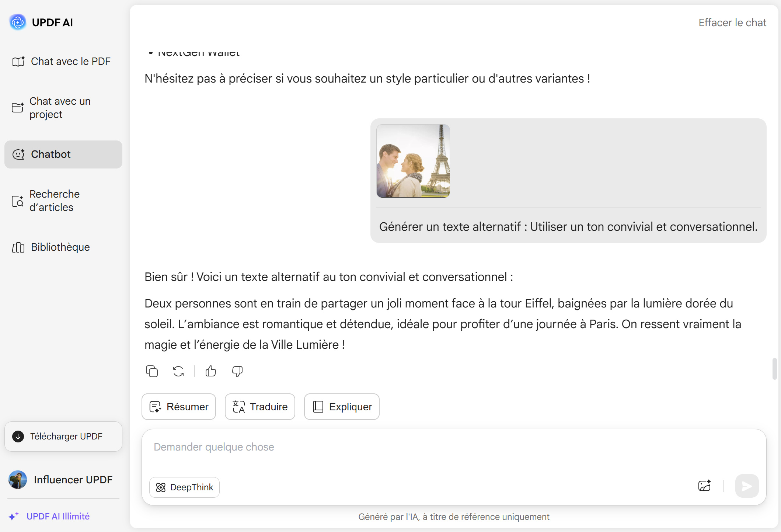781x532 pixels.
Task: Give the response a thumbs down
Action: point(237,371)
